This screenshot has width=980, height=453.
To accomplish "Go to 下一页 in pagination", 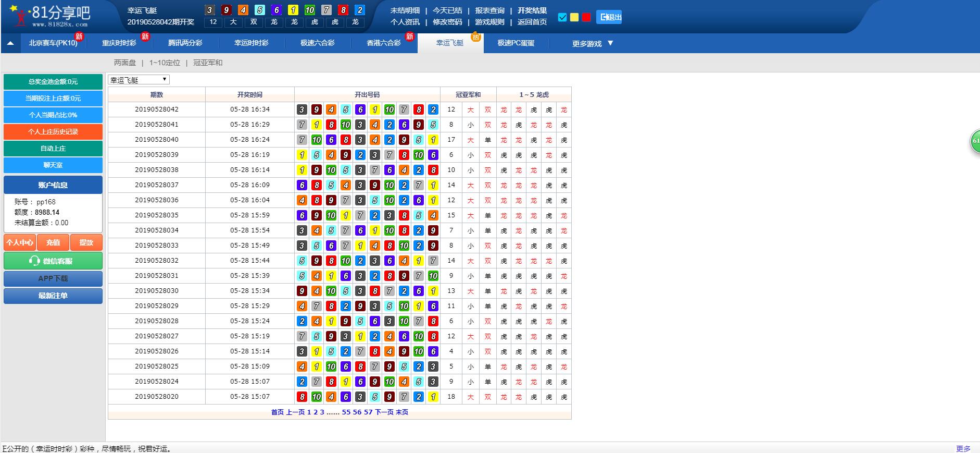I will (384, 412).
